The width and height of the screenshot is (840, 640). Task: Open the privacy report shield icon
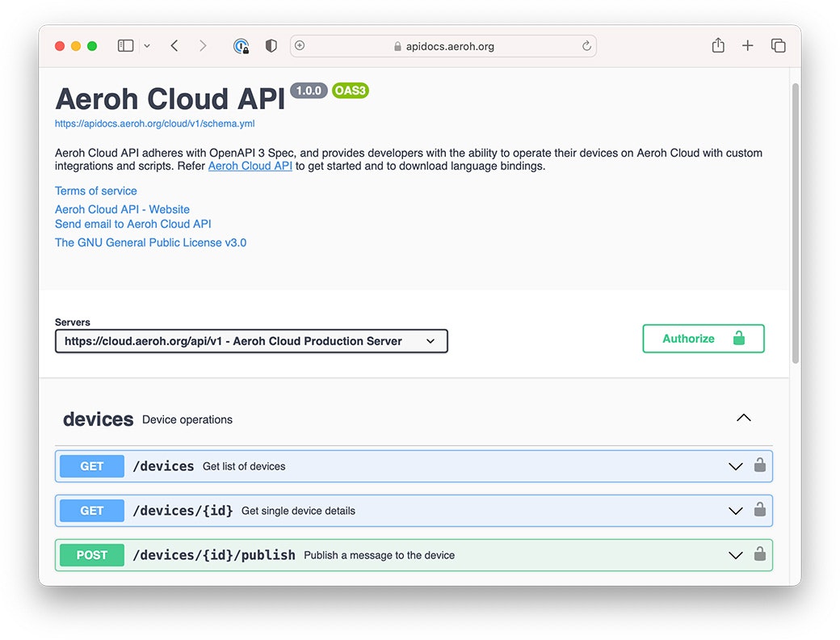tap(271, 45)
